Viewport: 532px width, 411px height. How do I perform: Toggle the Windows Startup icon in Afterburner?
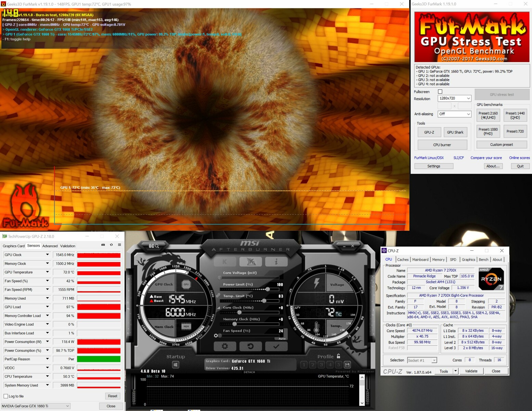(x=176, y=365)
